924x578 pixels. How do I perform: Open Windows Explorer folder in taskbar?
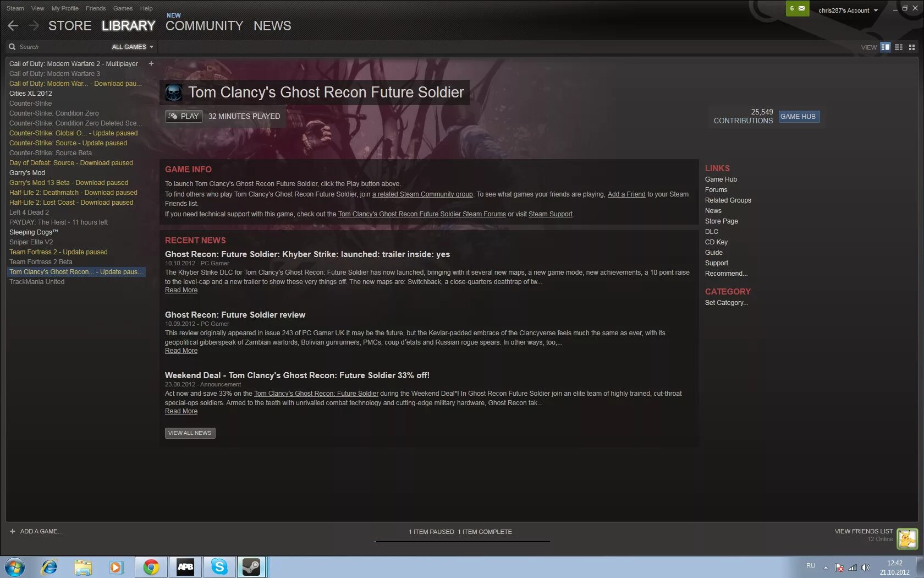coord(83,567)
